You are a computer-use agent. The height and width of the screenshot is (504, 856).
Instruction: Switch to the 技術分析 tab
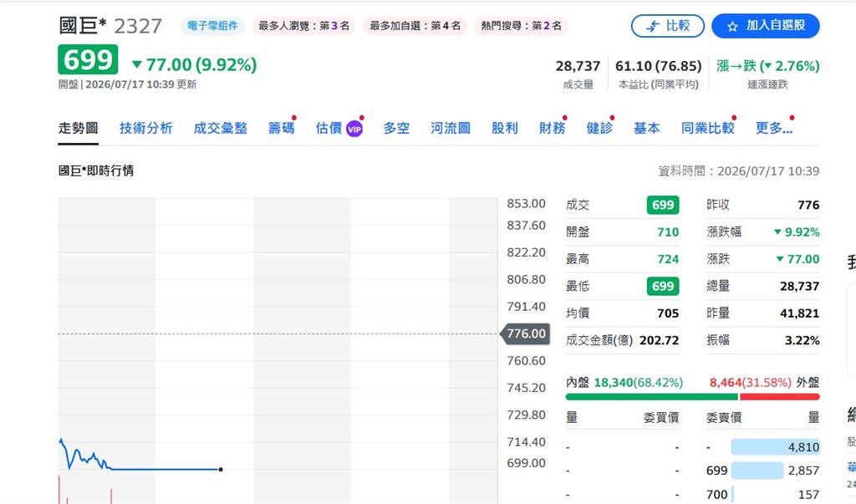pyautogui.click(x=145, y=129)
